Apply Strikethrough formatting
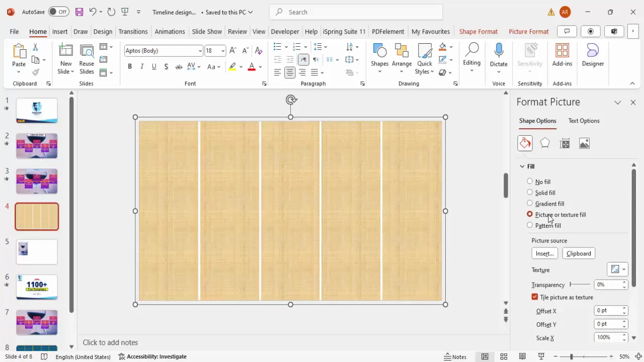This screenshot has height=362, width=644. (179, 67)
